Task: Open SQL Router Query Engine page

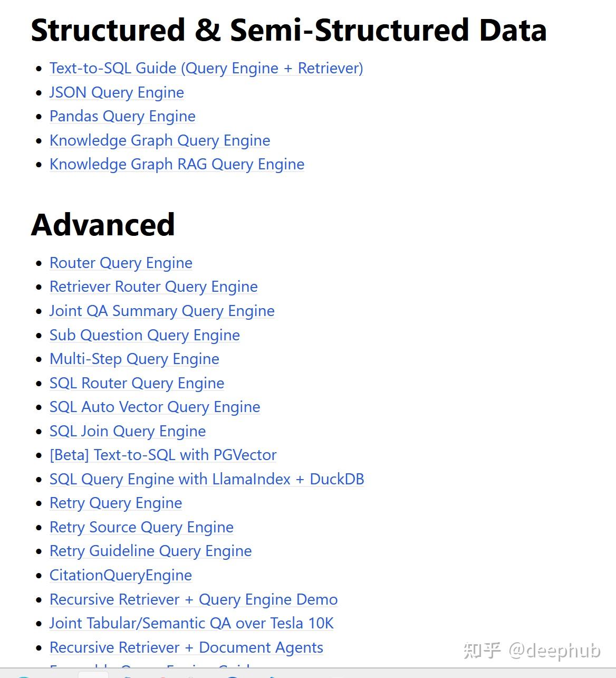Action: click(x=137, y=383)
